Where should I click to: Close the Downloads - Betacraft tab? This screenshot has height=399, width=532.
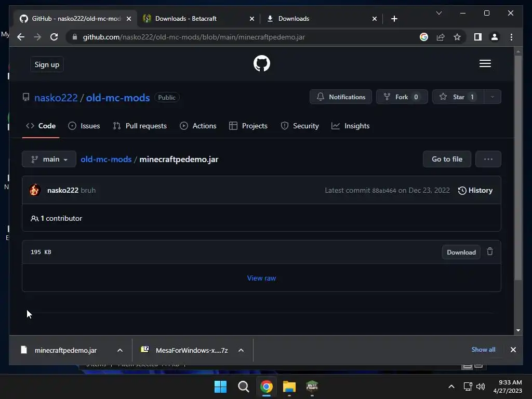click(x=252, y=19)
